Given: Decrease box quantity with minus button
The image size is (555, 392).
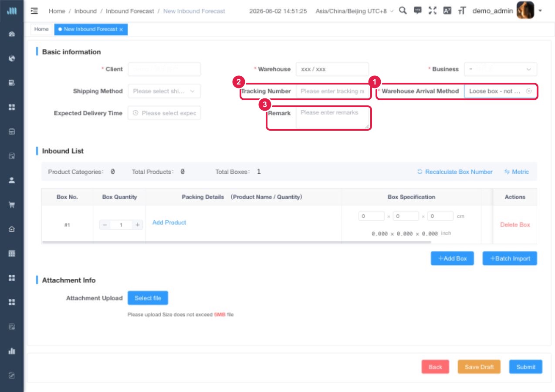Looking at the screenshot, I should tap(105, 225).
